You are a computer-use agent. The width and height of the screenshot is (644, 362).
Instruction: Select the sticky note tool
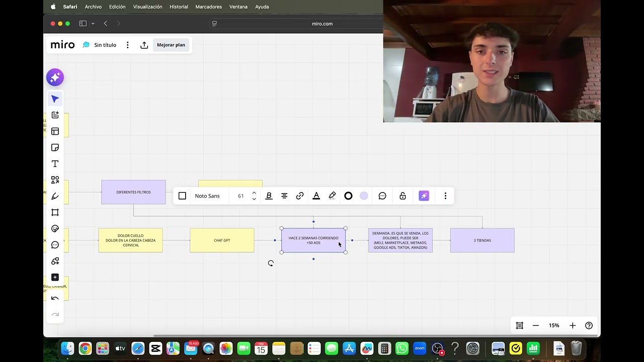coord(55,147)
